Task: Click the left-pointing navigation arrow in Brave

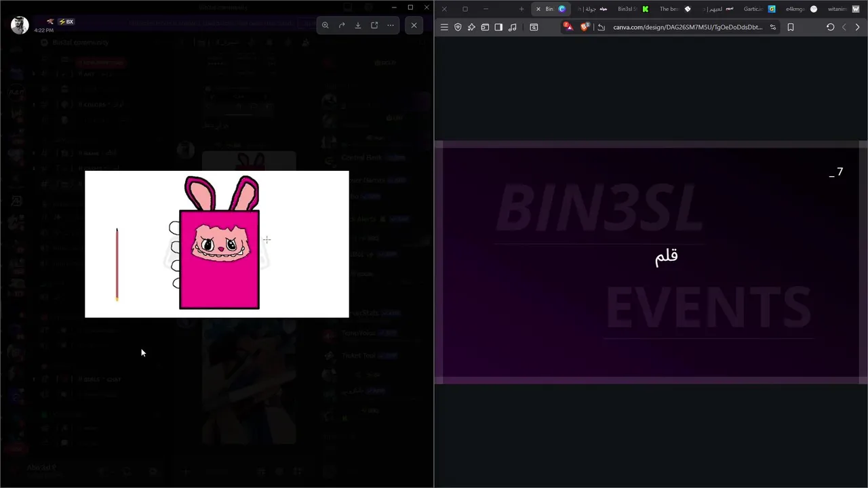Action: click(844, 27)
